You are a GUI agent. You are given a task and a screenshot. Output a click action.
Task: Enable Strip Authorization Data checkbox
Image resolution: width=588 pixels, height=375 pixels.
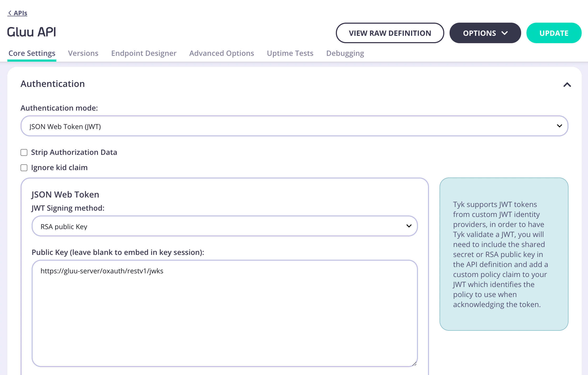(24, 152)
